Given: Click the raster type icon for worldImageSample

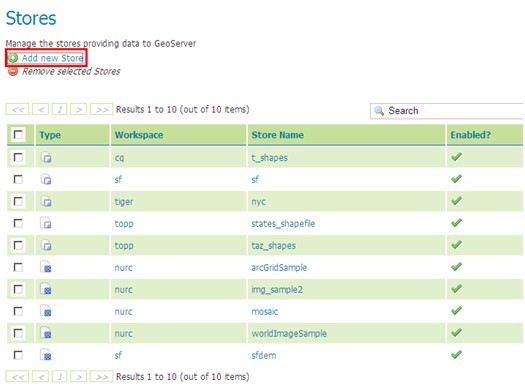Looking at the screenshot, I should (x=46, y=333).
